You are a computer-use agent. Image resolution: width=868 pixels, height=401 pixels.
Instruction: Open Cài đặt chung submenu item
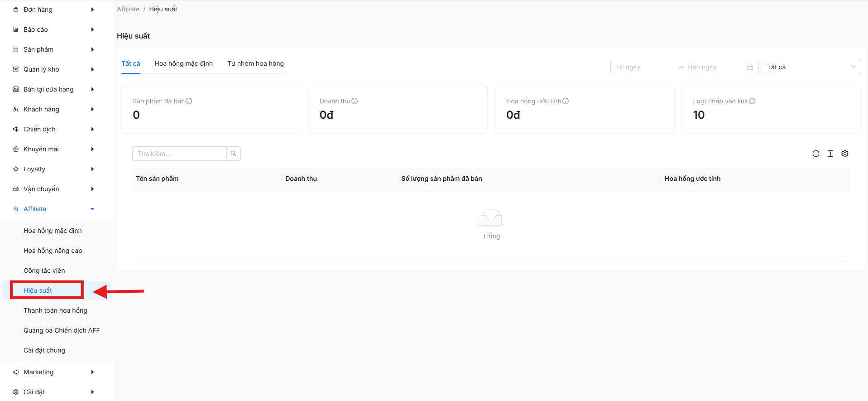[x=44, y=350]
